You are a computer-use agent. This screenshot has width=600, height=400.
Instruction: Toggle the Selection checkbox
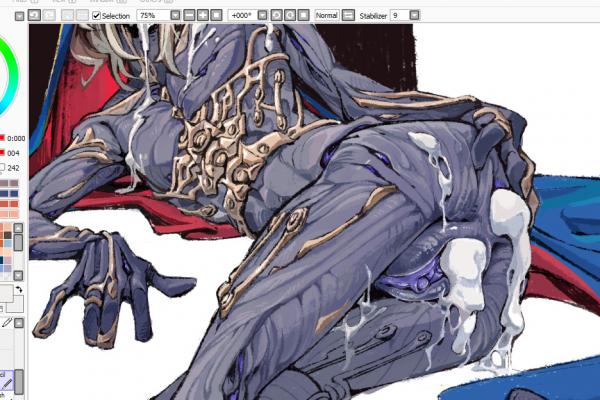point(96,16)
